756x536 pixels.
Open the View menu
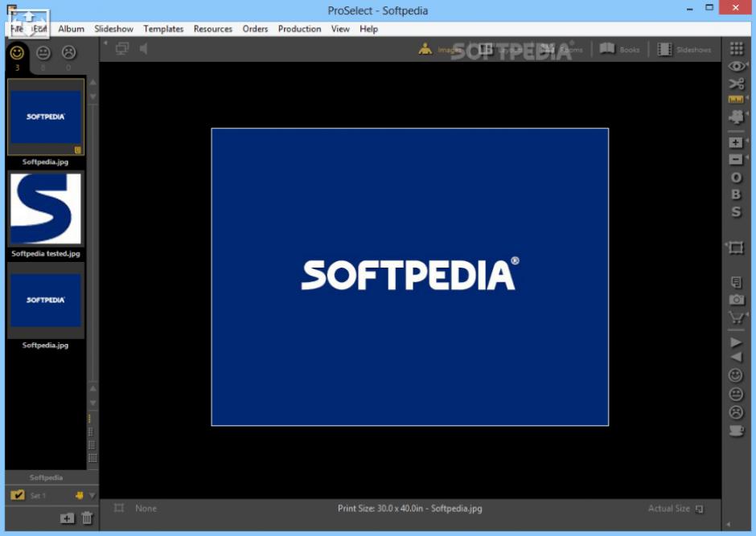340,29
